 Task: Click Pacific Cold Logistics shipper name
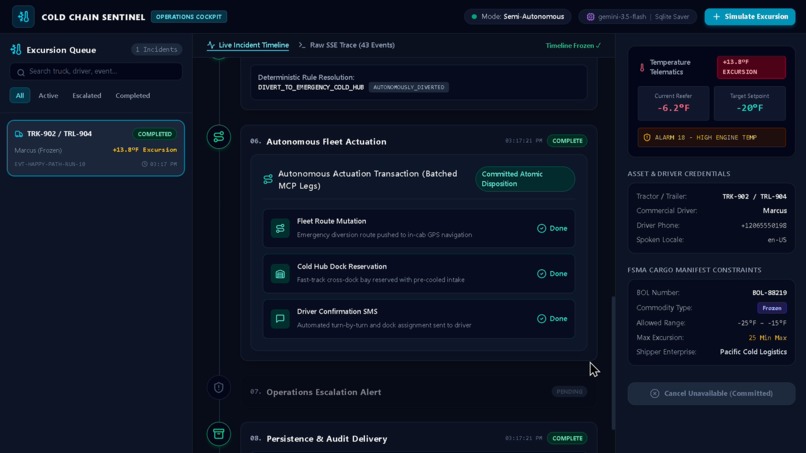click(x=753, y=352)
